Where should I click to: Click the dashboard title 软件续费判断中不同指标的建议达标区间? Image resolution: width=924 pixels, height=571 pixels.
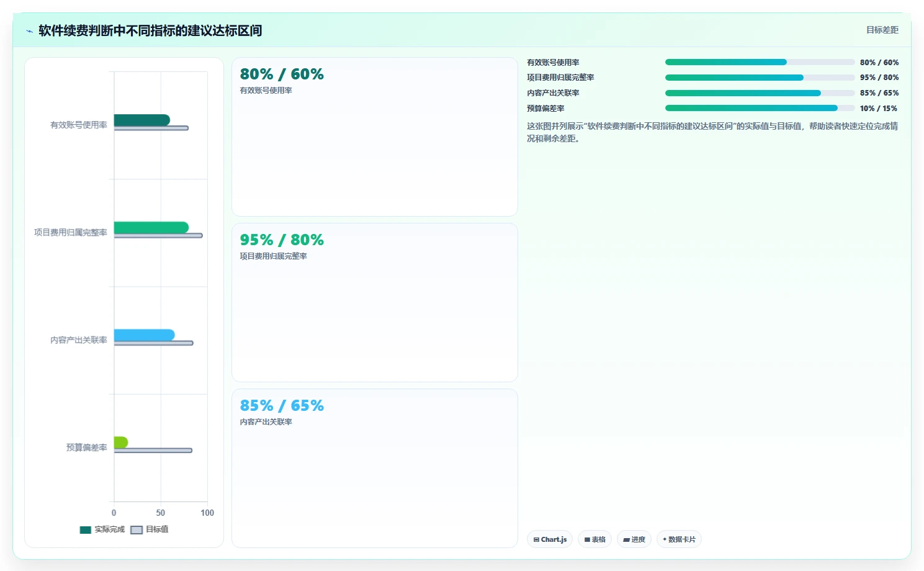150,30
